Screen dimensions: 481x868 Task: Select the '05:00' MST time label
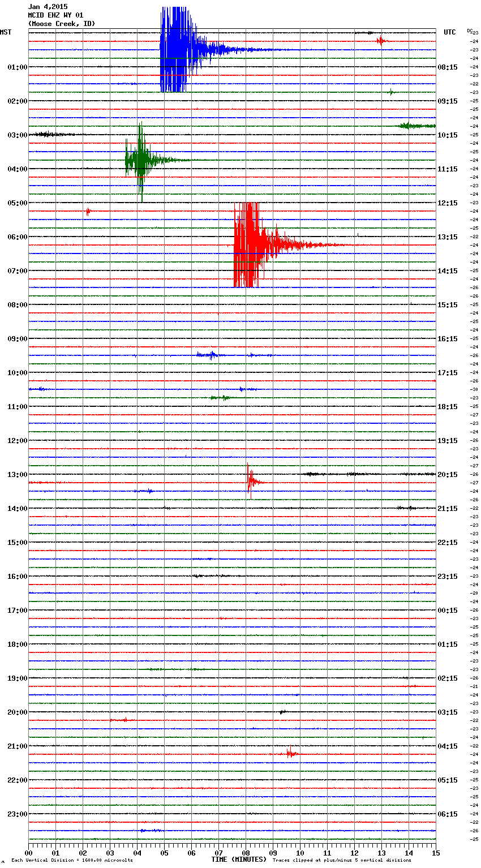pyautogui.click(x=18, y=203)
